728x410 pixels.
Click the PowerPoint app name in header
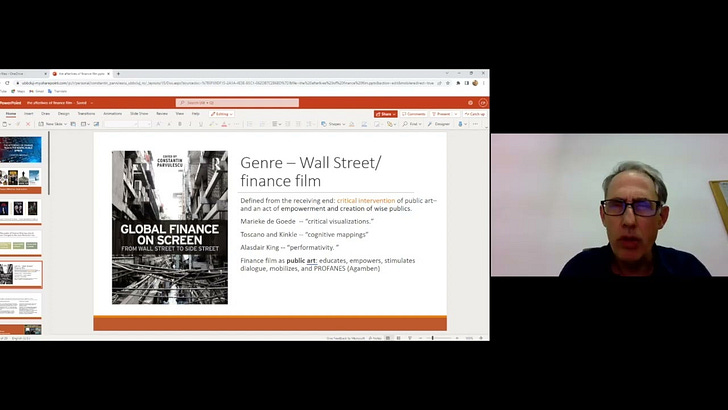10,103
